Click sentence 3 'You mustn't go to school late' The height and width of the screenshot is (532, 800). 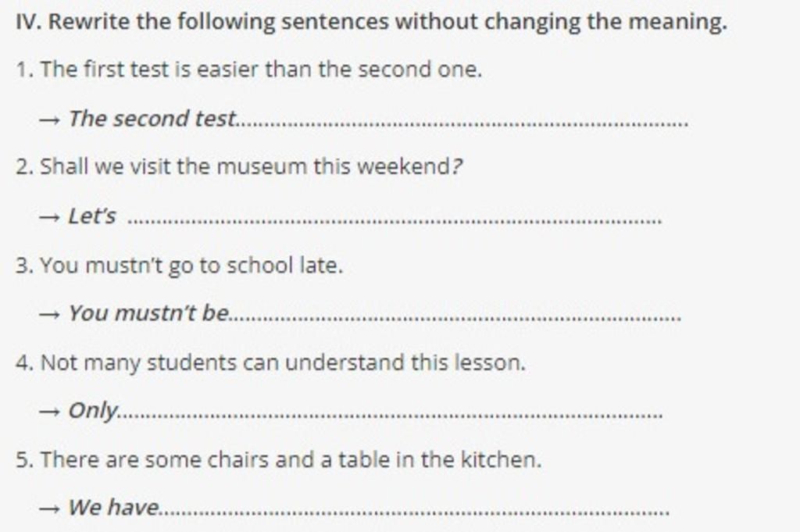(x=179, y=266)
